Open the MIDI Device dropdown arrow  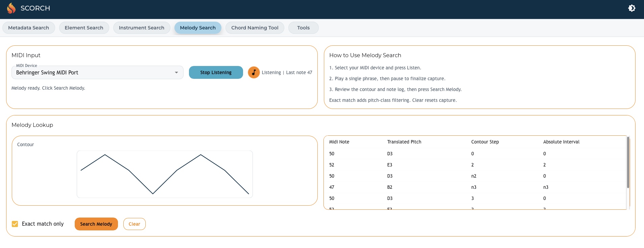176,72
